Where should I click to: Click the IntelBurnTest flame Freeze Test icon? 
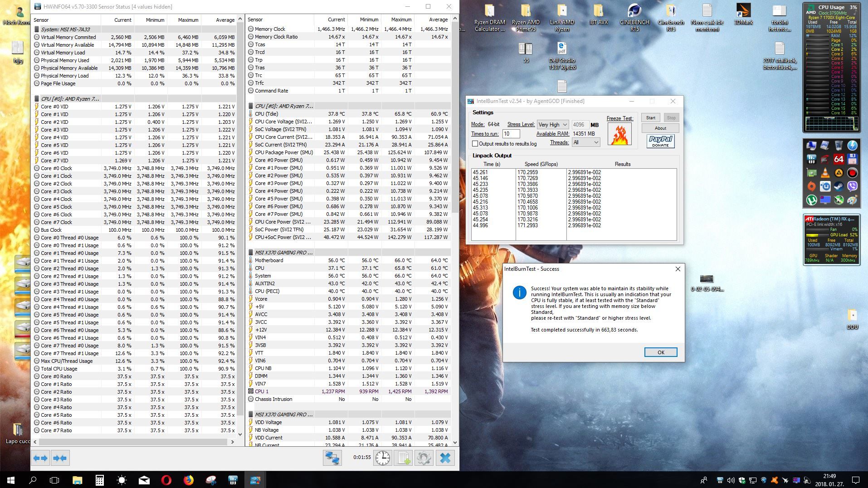619,134
